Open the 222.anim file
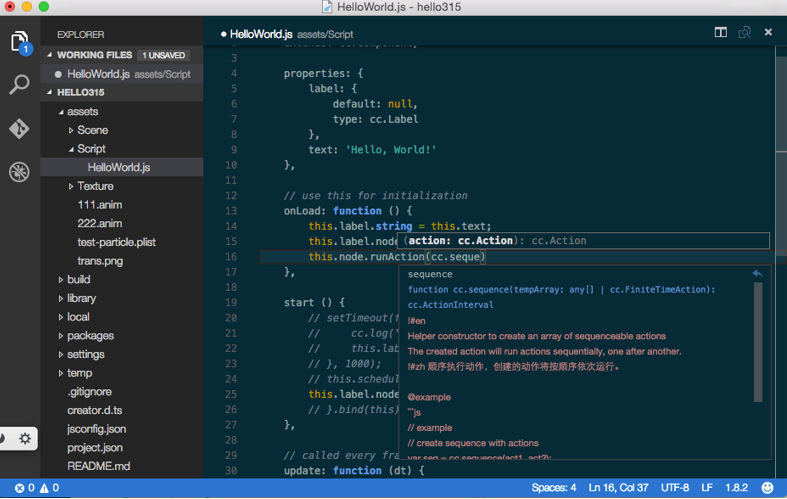 99,223
